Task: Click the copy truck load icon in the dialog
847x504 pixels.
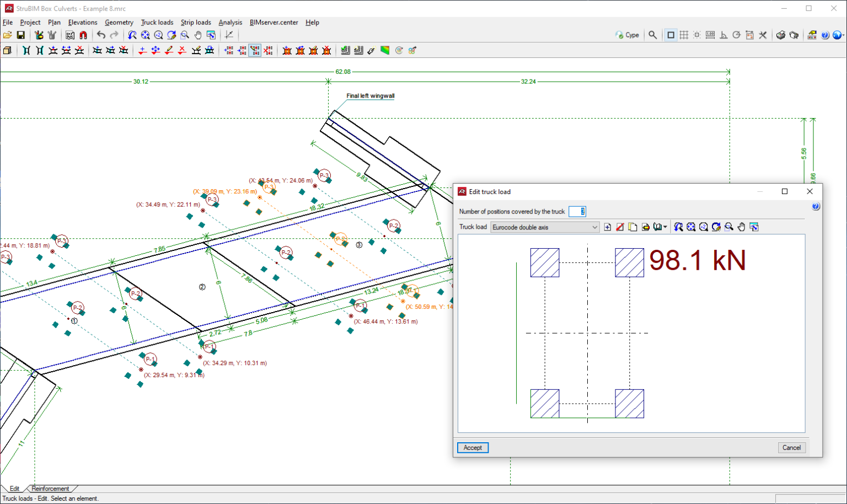Action: [x=632, y=227]
